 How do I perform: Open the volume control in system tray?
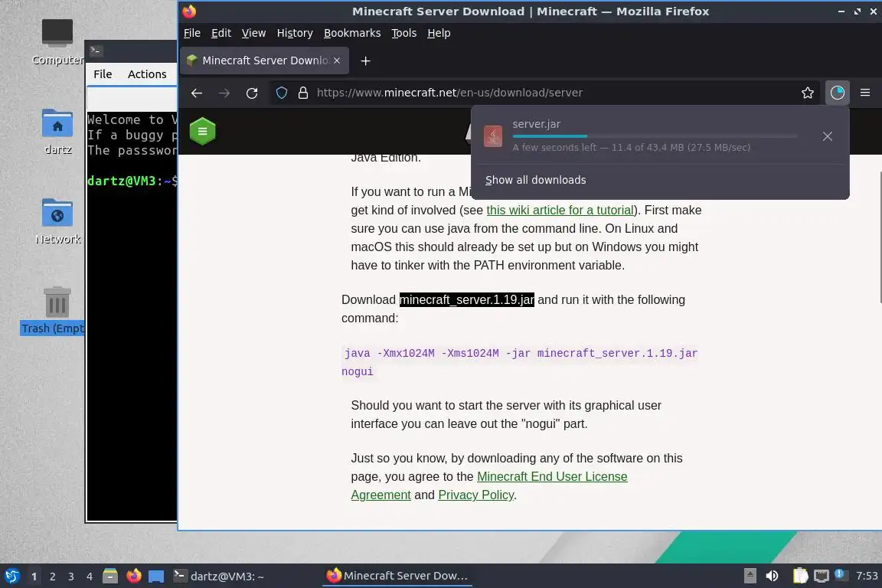pyautogui.click(x=773, y=576)
